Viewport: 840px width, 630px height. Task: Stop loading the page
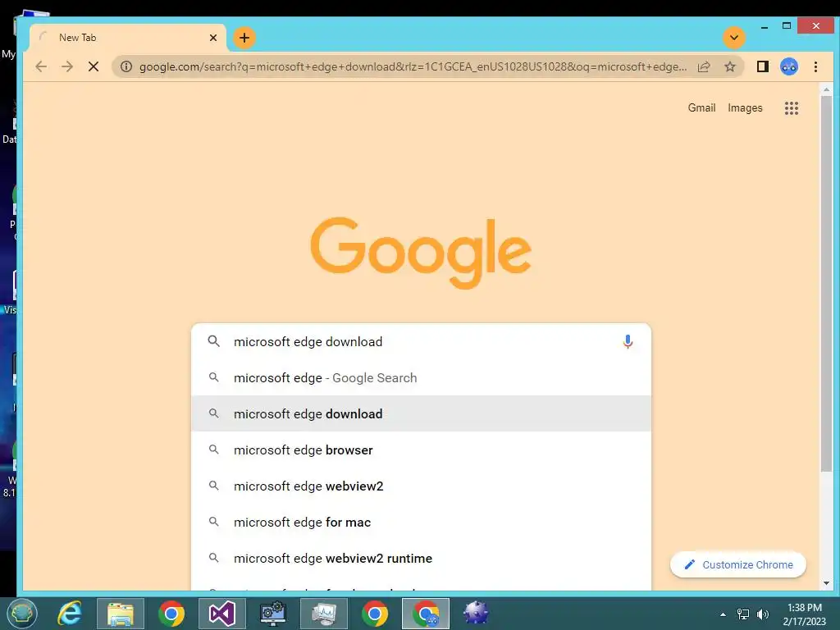(x=94, y=67)
